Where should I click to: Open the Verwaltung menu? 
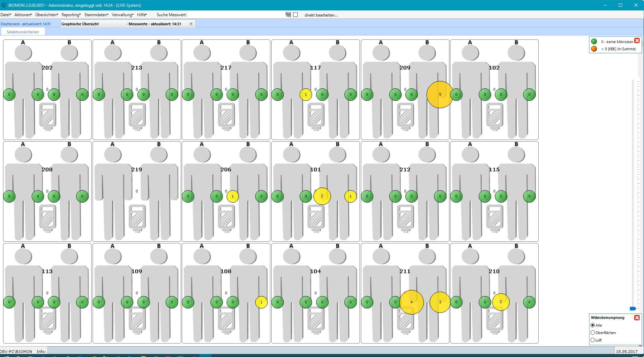[123, 15]
